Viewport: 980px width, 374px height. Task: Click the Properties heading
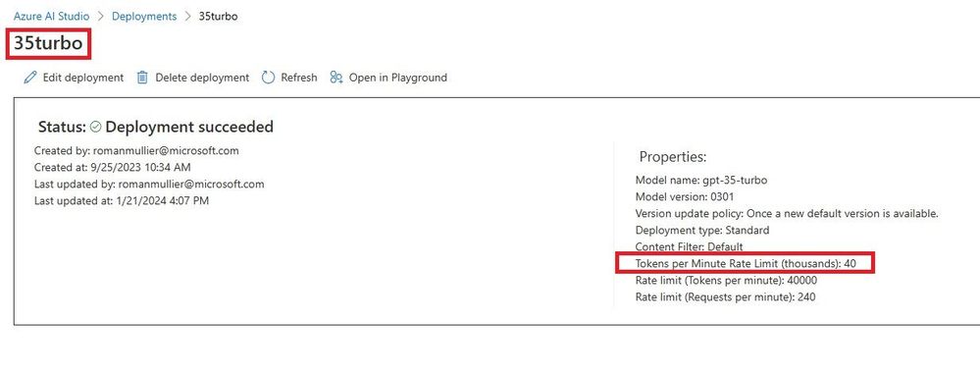[x=673, y=157]
